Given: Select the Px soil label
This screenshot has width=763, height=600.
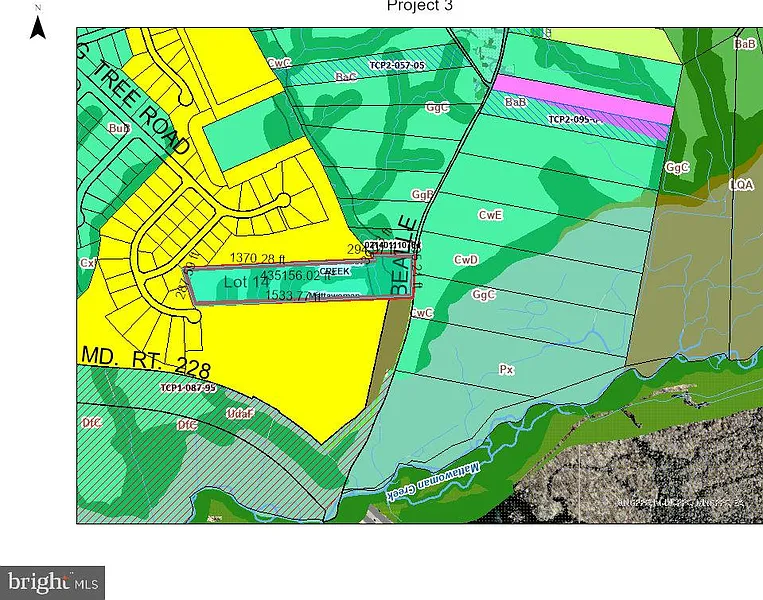Looking at the screenshot, I should (506, 369).
